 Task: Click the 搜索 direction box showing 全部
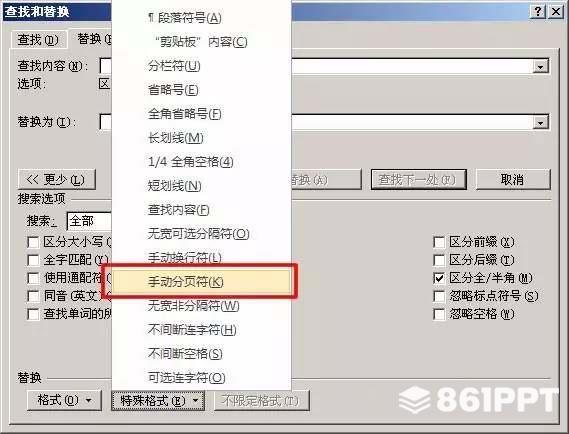coord(89,221)
